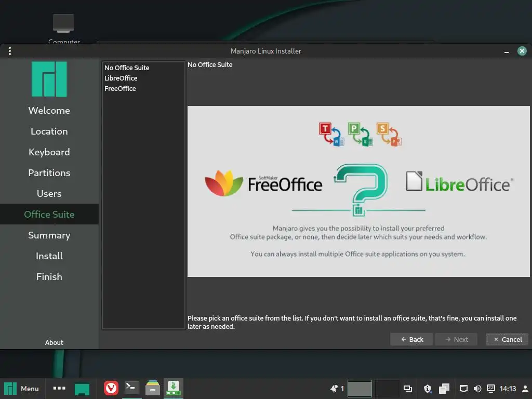Go to the Users step
Screen dimensions: 532x399
point(49,193)
